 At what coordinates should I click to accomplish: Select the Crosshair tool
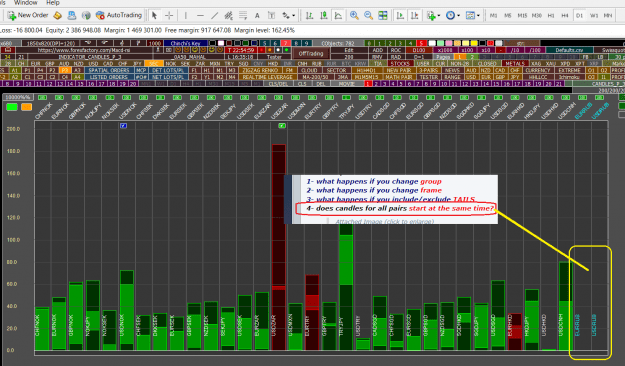(169, 16)
